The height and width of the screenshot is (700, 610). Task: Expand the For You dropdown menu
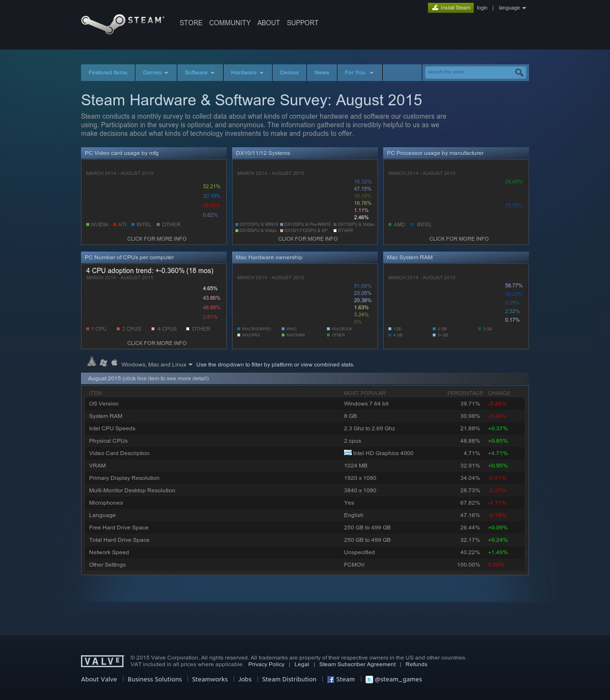point(360,72)
